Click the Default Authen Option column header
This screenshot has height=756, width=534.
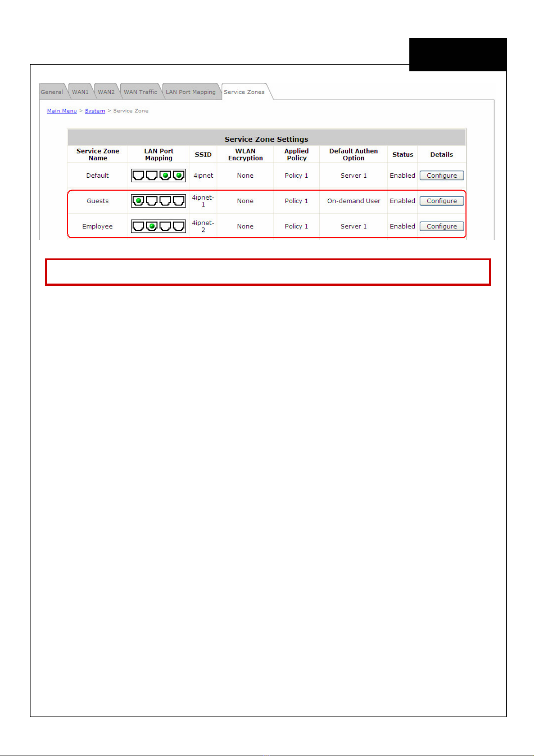coord(354,154)
